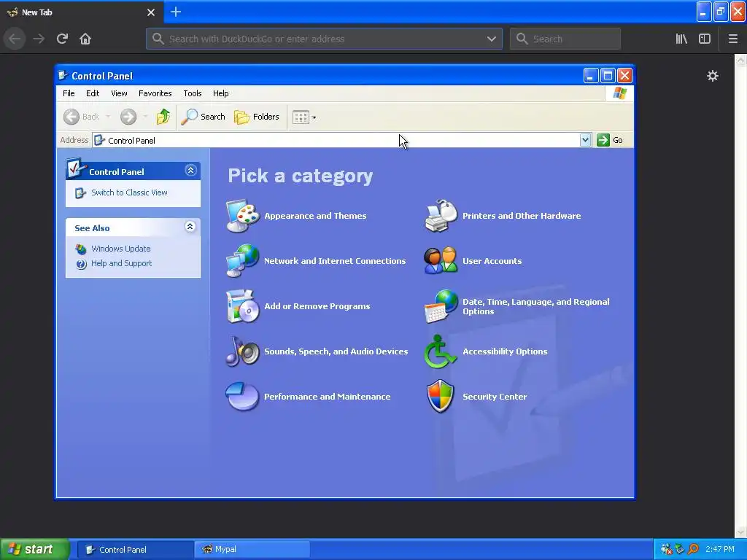The height and width of the screenshot is (560, 747).
Task: Select Control Panel taskbar button
Action: tap(135, 550)
